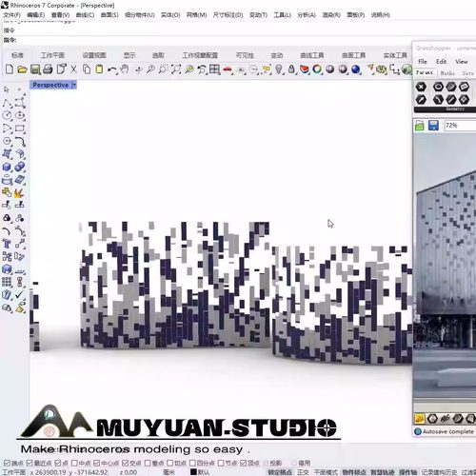Open the 曲线(C) menu

click(85, 15)
